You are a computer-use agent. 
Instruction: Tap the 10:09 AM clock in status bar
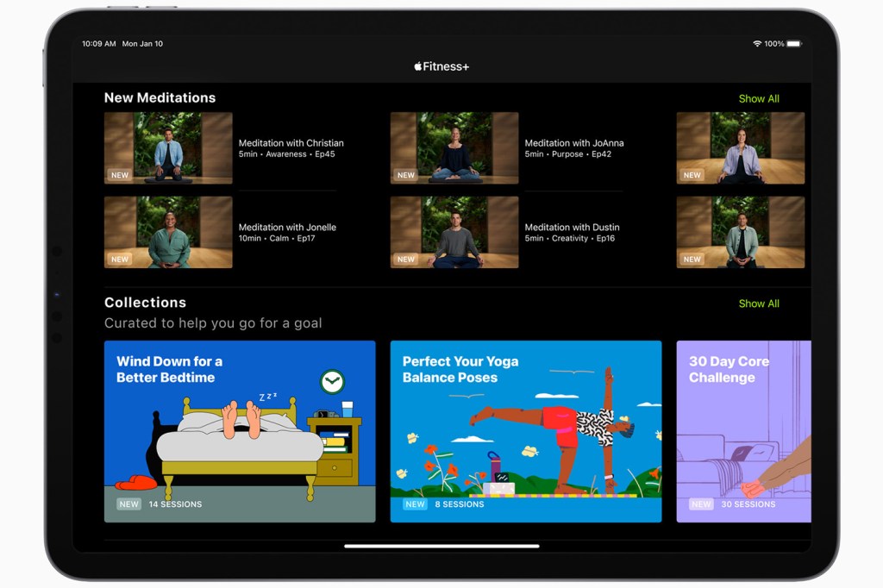pos(99,43)
